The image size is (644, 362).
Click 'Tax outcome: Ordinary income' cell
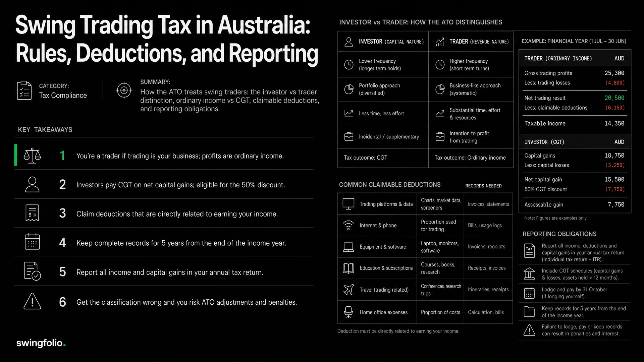point(471,158)
